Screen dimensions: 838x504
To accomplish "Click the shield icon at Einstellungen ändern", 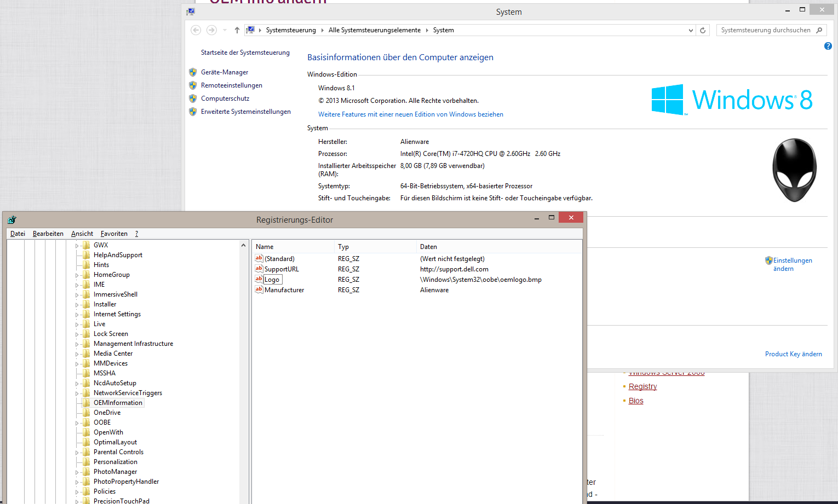I will click(x=769, y=261).
